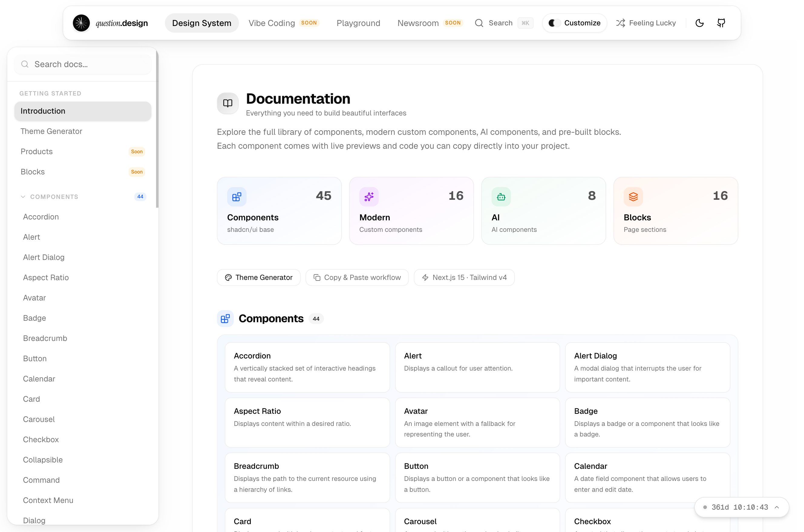Click the palette icon on Theme Generator

point(228,277)
